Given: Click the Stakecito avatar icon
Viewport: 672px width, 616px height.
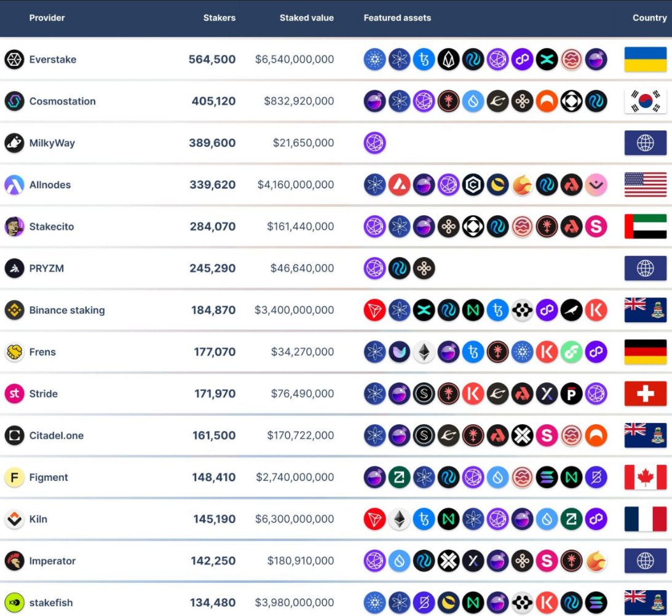Looking at the screenshot, I should 14,226.
